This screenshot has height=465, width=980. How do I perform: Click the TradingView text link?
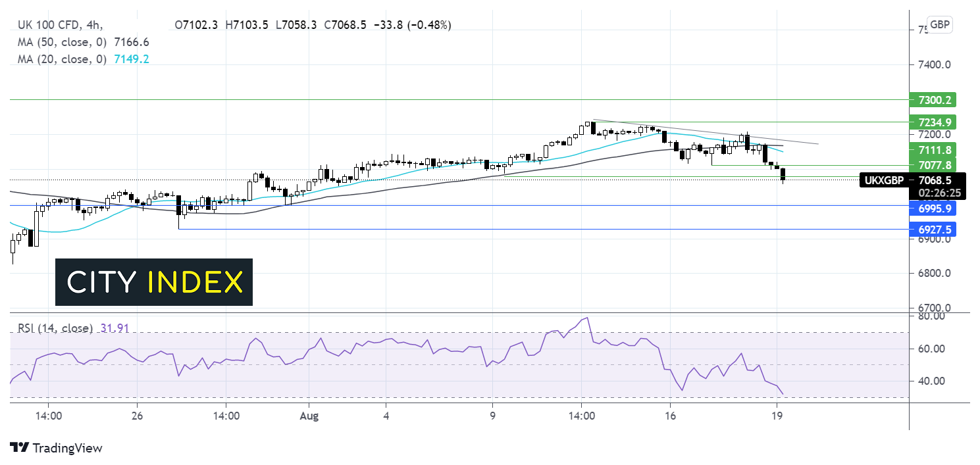[x=68, y=448]
